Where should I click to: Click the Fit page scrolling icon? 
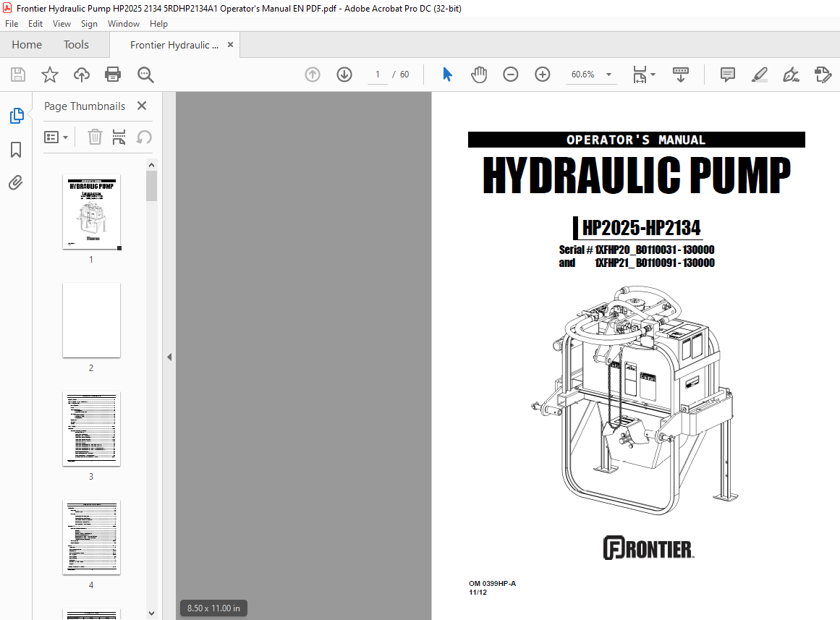pos(640,75)
